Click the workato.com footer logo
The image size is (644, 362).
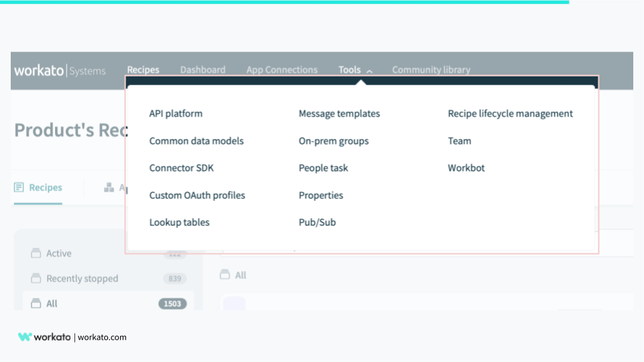(44, 337)
